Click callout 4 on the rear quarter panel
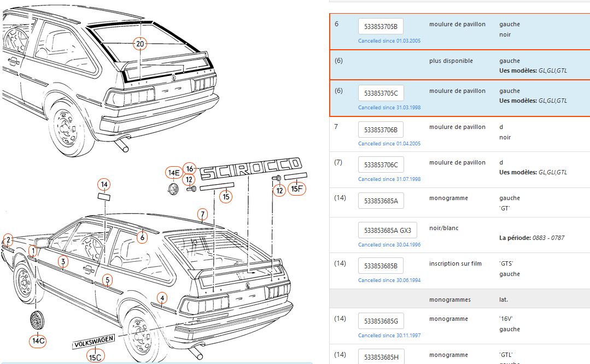Image resolution: width=590 pixels, height=364 pixels. click(x=162, y=298)
